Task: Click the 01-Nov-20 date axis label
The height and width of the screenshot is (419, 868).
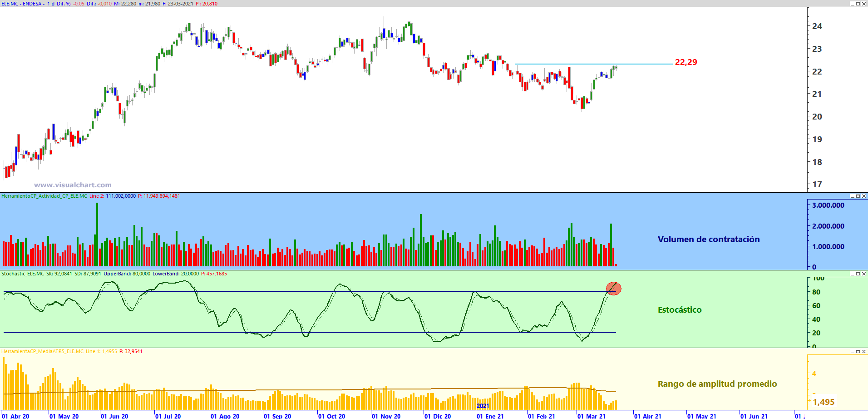Action: click(386, 416)
